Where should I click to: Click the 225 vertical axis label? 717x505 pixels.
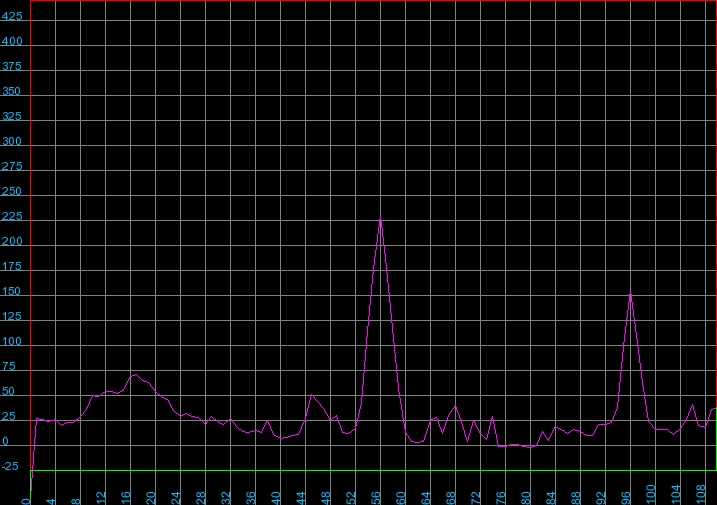click(12, 216)
